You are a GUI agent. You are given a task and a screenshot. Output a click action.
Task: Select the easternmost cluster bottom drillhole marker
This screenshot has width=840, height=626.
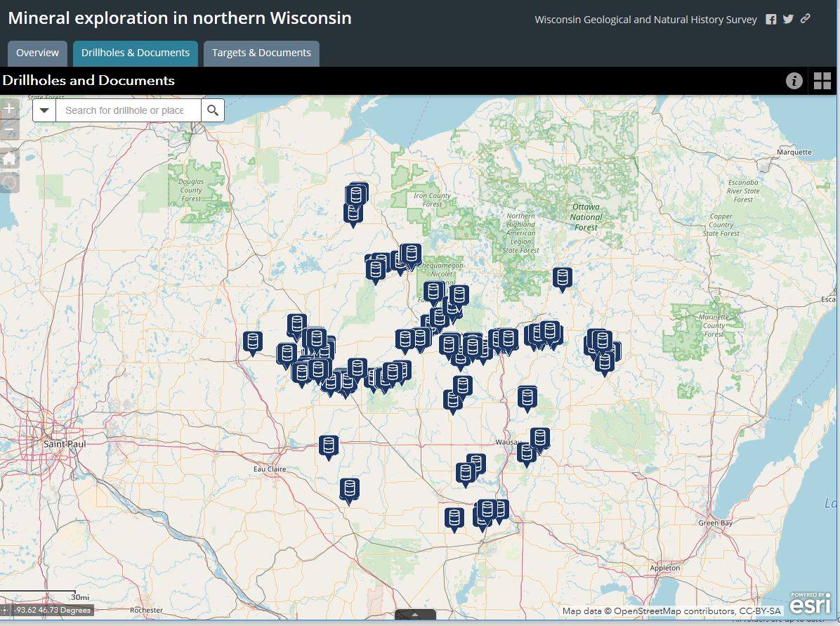click(x=605, y=363)
